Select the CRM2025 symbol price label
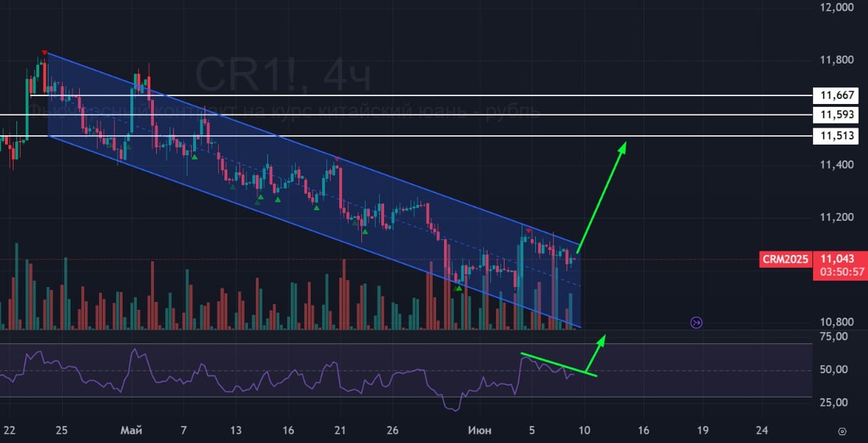 click(784, 258)
